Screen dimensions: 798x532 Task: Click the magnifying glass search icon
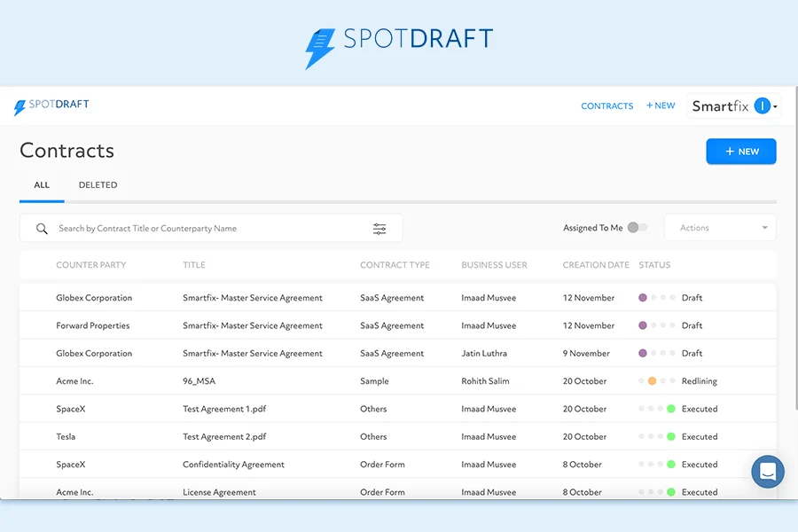(41, 228)
